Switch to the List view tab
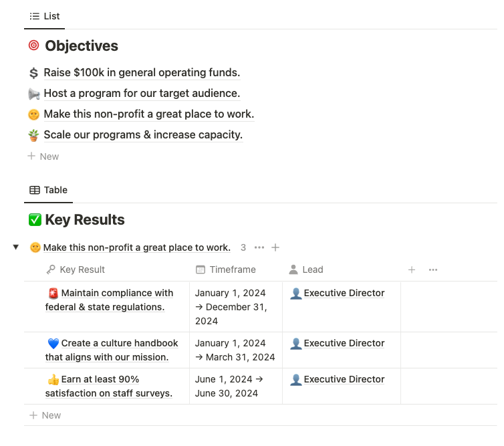 (x=45, y=17)
